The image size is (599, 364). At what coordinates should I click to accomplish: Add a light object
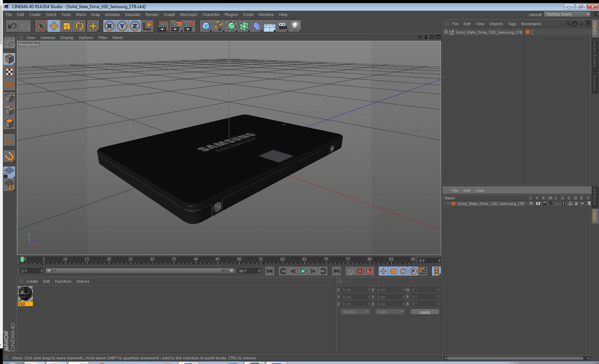click(295, 26)
